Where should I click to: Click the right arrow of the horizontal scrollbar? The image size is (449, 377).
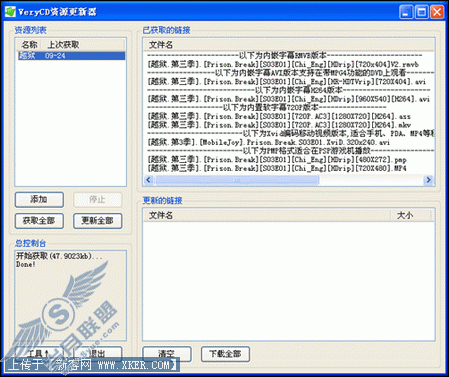pos(428,180)
